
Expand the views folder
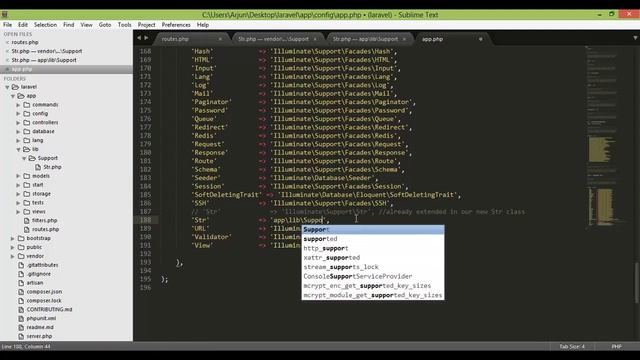pos(18,212)
